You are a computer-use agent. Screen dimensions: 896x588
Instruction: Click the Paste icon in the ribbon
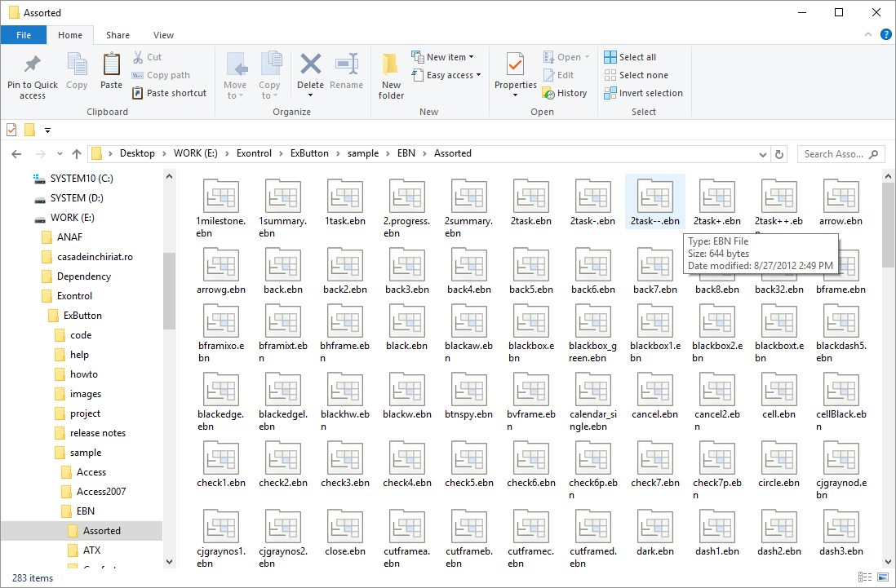tap(110, 73)
